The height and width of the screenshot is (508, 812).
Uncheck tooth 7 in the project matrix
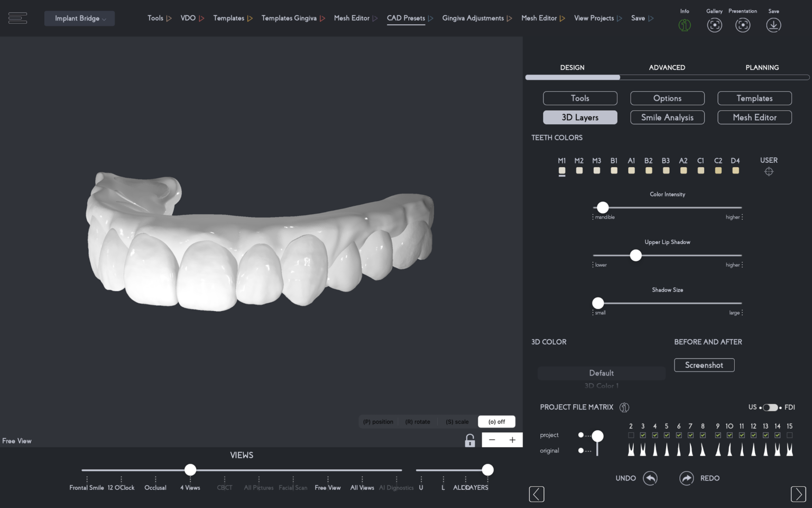(x=690, y=435)
